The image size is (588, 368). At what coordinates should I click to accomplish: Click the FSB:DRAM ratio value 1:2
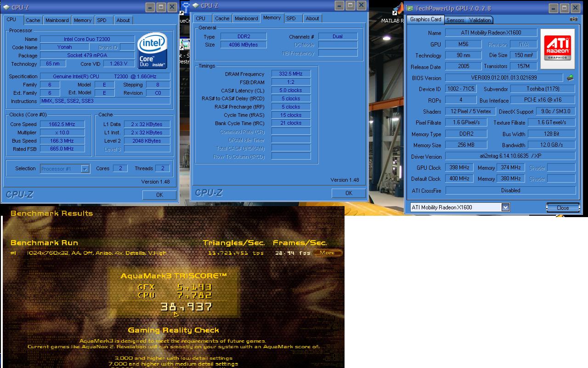pyautogui.click(x=291, y=82)
